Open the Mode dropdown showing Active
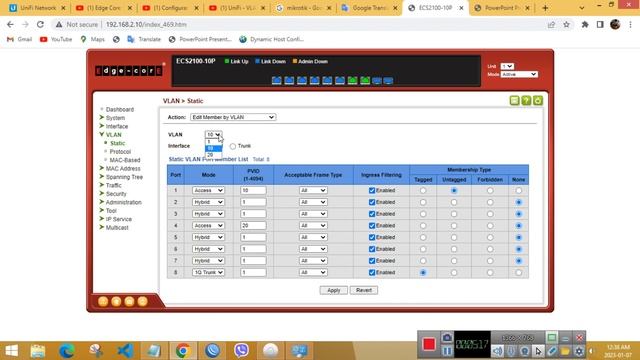 519,74
